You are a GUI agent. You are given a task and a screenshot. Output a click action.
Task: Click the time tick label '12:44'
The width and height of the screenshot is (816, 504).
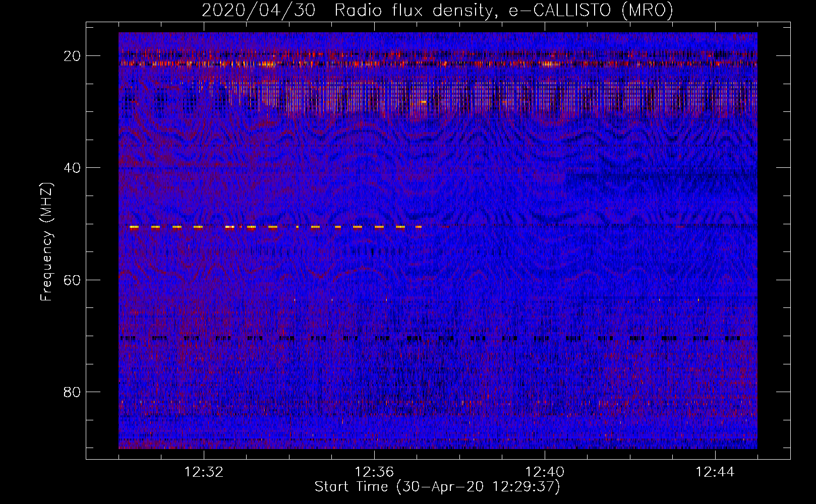point(715,472)
